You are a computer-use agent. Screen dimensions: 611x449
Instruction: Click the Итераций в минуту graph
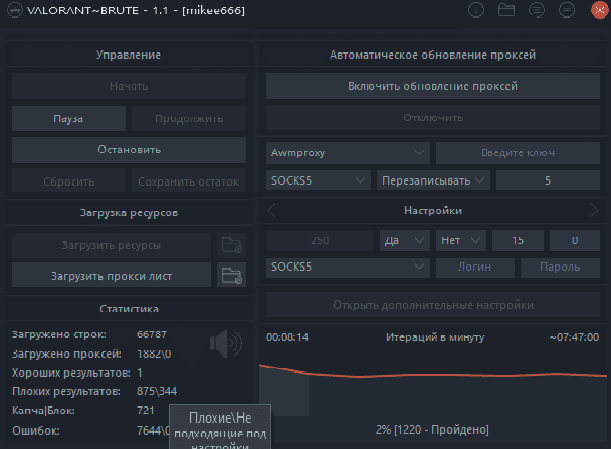[433, 390]
